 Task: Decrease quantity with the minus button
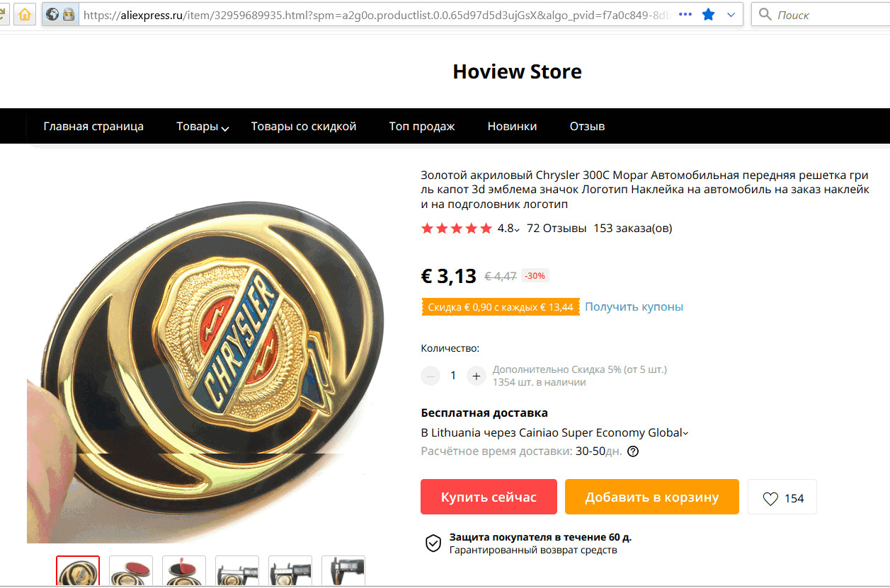[x=430, y=376]
